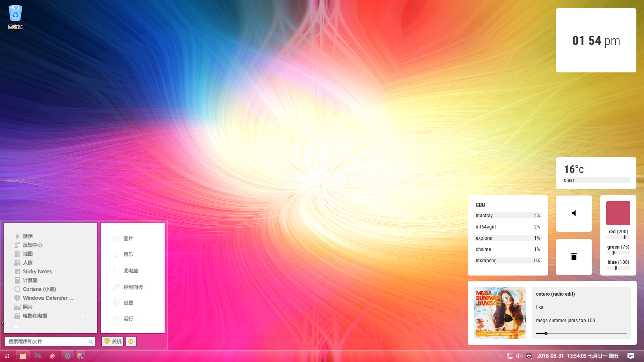Expand the 照片 submenu arrow
644x362 pixels.
click(83, 307)
